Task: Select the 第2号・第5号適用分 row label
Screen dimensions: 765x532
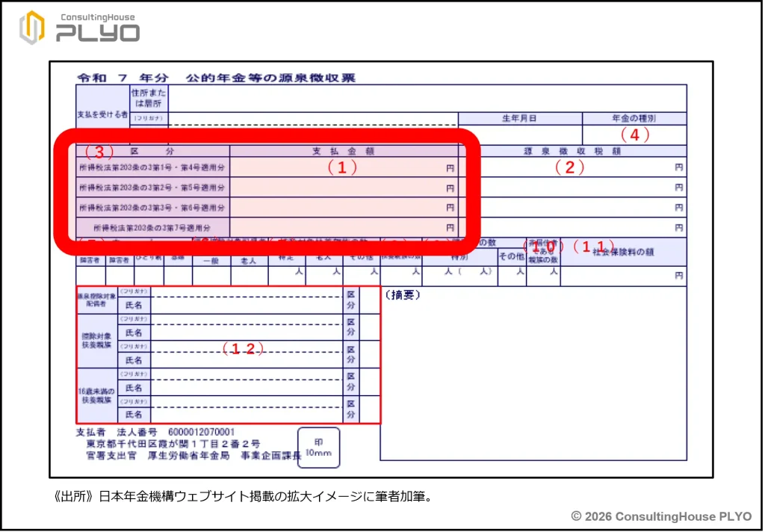Action: pos(152,188)
